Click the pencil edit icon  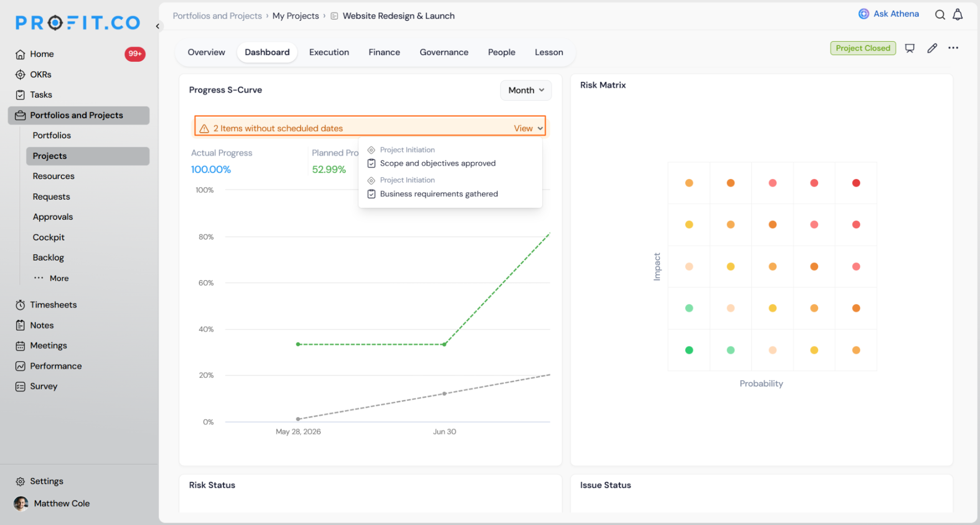(932, 48)
